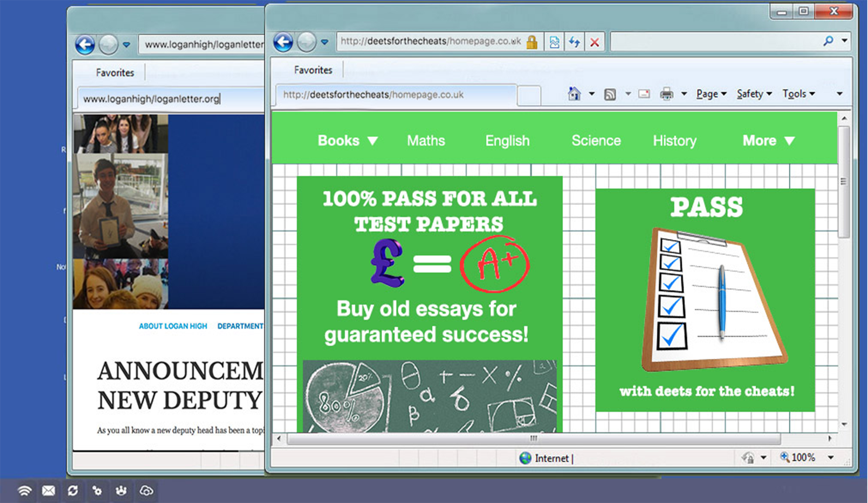This screenshot has width=868, height=503.
Task: Go to the Maths section link
Action: click(x=426, y=141)
